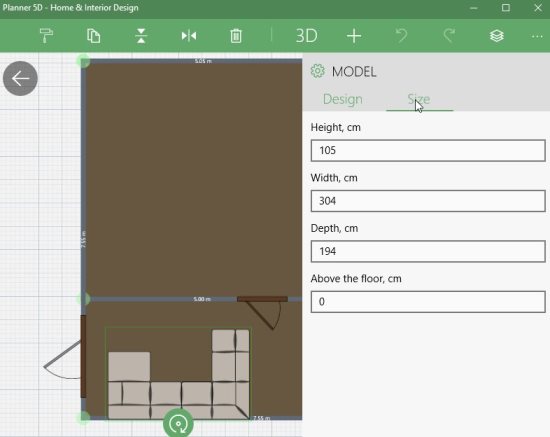The width and height of the screenshot is (550, 437).
Task: Switch to the Design tab
Action: click(343, 99)
